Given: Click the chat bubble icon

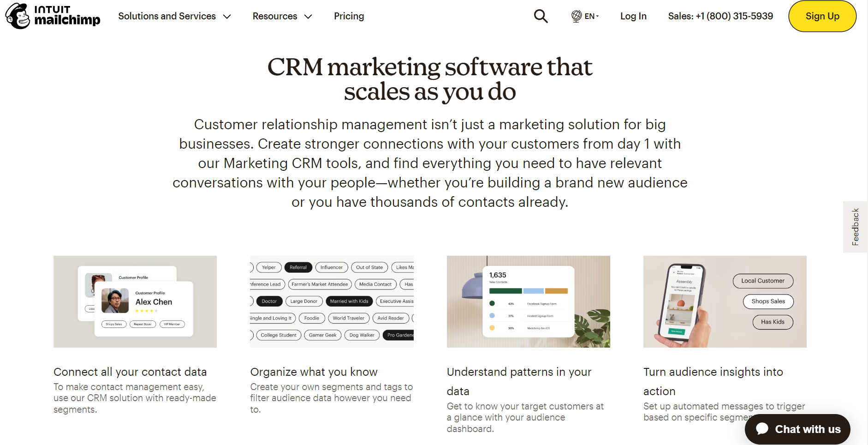Looking at the screenshot, I should [x=762, y=429].
